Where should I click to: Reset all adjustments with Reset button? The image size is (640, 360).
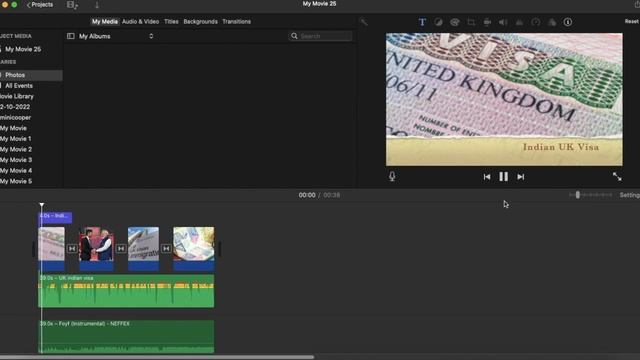point(631,21)
